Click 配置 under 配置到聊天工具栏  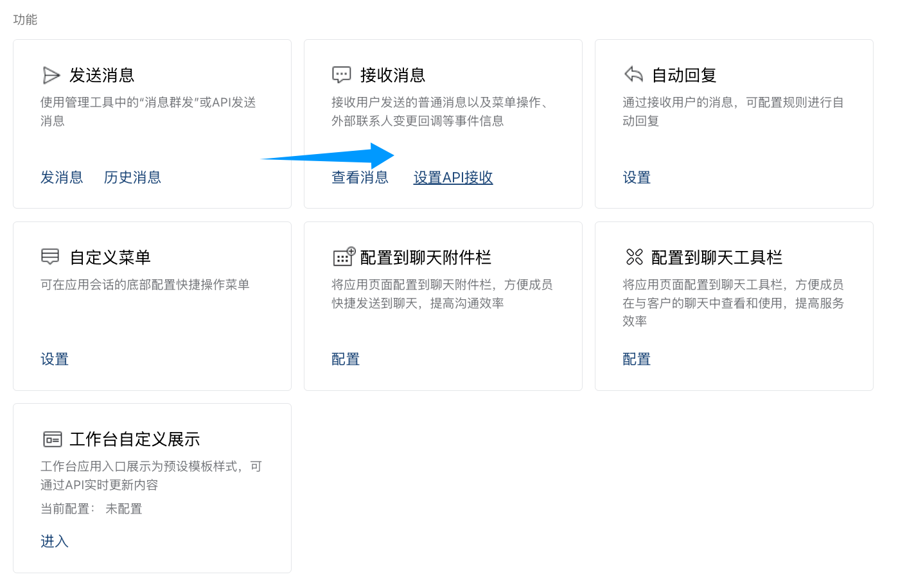[x=637, y=359]
